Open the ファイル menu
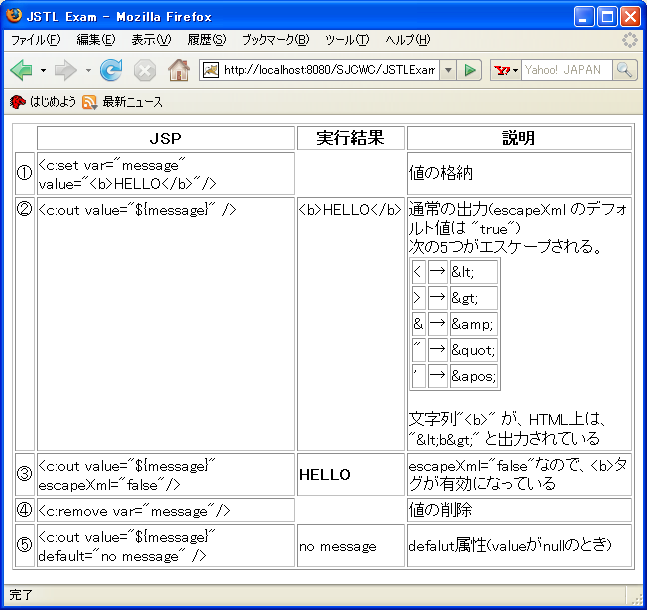The width and height of the screenshot is (647, 610). tap(35, 40)
